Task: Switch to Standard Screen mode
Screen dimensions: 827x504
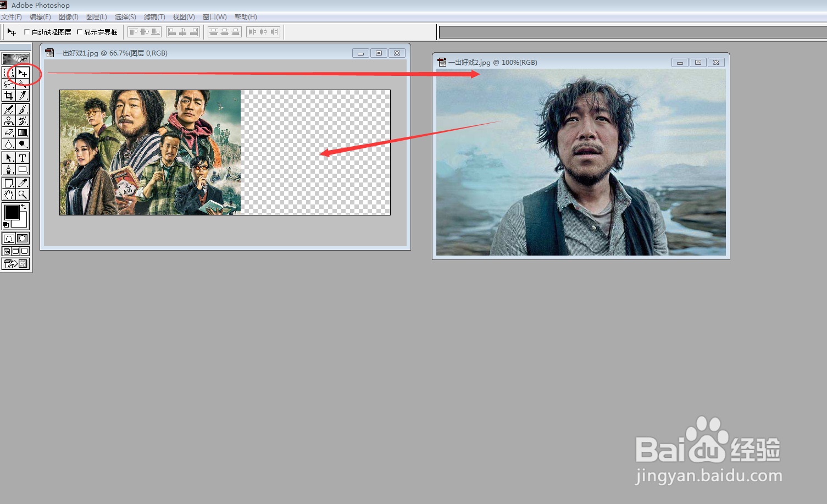Action: [7, 251]
